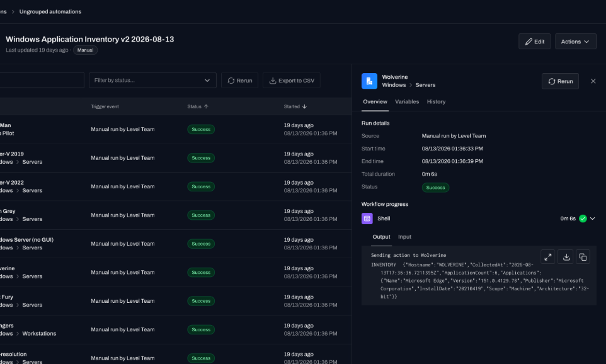
Task: Click the green Shell success checkmark
Action: pyautogui.click(x=583, y=219)
